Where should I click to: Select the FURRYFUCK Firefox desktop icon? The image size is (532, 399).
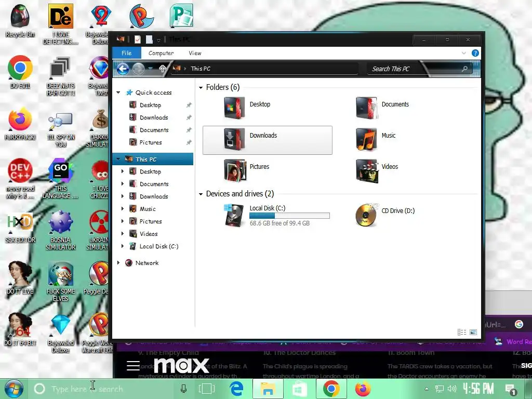tap(20, 124)
